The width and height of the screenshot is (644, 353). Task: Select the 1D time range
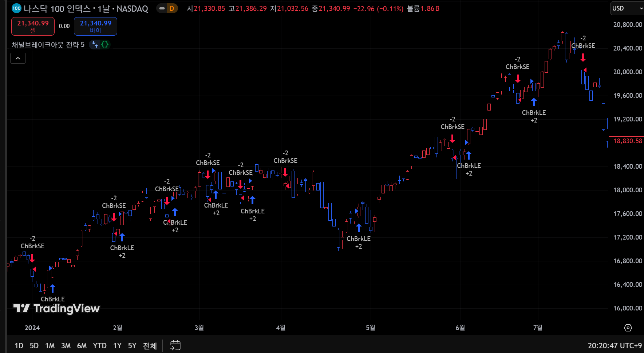click(x=19, y=346)
